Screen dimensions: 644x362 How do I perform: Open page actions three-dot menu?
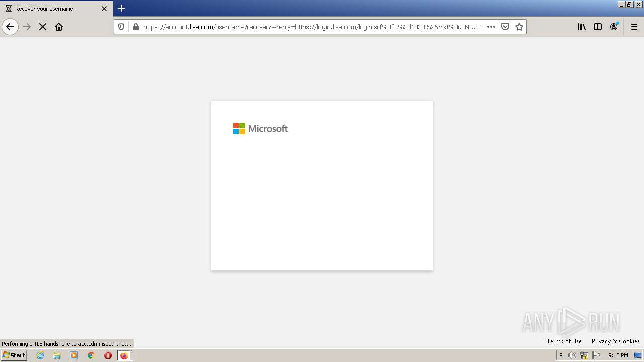pos(491,27)
